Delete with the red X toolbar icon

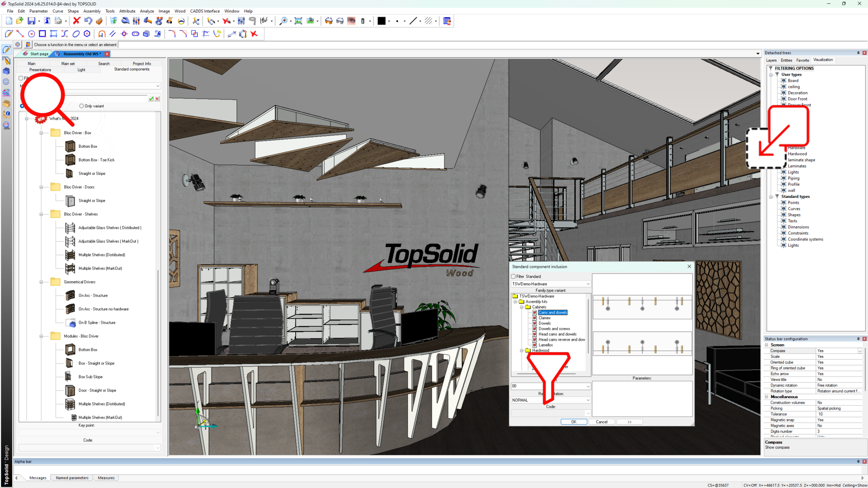coord(76,21)
